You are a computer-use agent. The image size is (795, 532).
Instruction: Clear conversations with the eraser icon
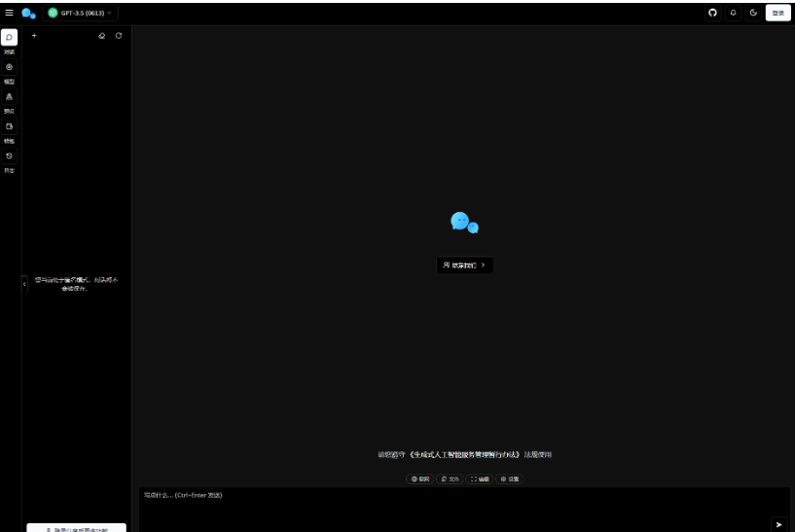point(101,36)
